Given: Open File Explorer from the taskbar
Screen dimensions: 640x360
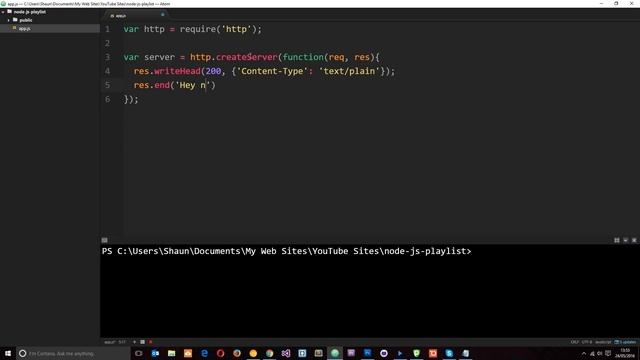Looking at the screenshot, I should (171, 353).
